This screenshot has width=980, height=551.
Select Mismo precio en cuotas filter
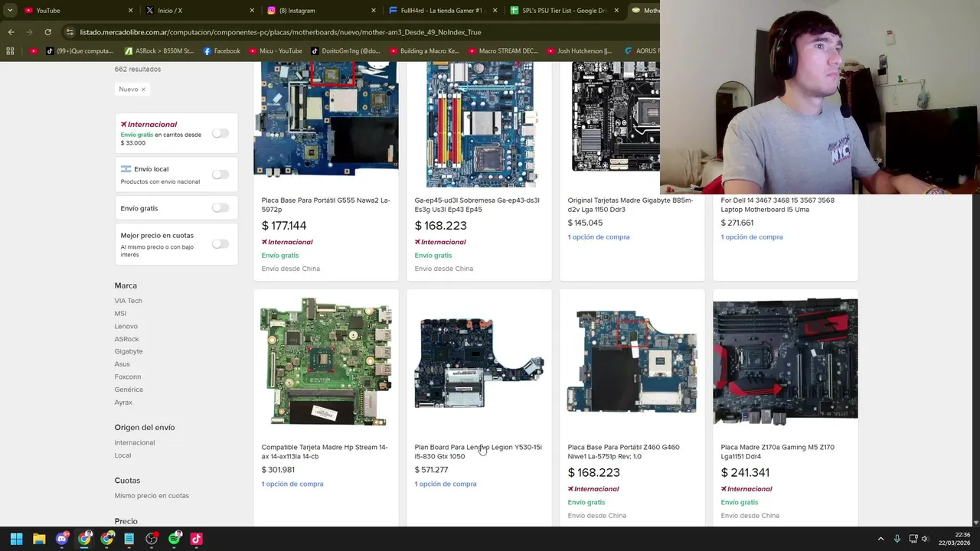[x=152, y=496]
